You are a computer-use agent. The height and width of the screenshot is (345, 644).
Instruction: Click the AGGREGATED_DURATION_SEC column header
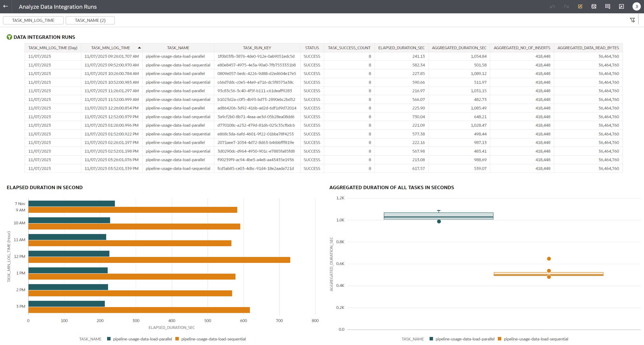click(x=459, y=48)
